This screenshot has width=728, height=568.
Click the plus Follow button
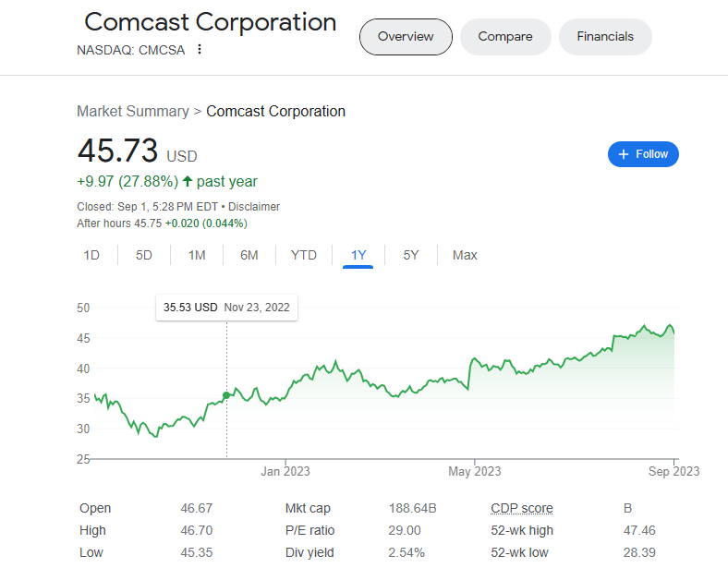pyautogui.click(x=643, y=154)
